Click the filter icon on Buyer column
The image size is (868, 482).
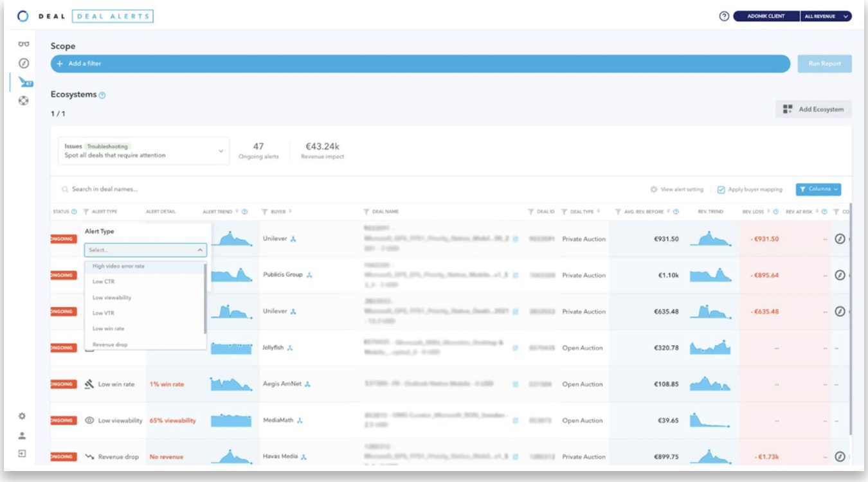[265, 211]
